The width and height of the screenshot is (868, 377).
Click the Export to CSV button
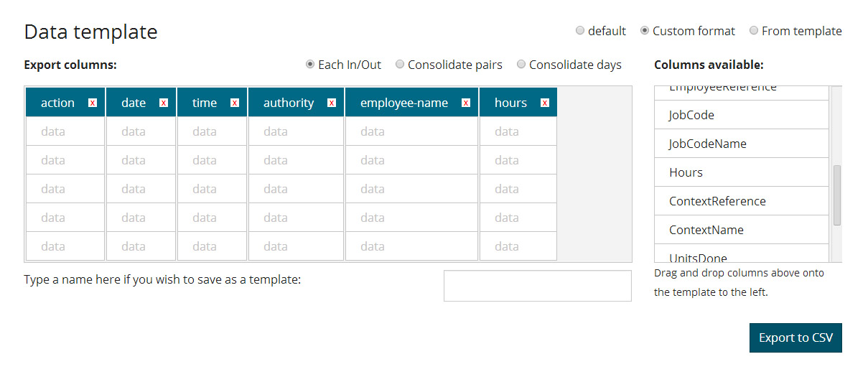[795, 338]
